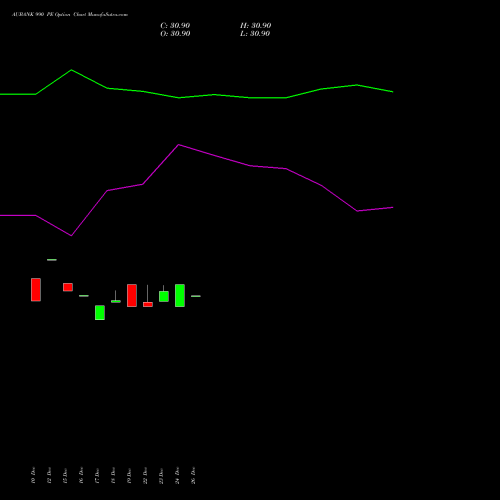Image resolution: width=500 pixels, height=500 pixels.
Task: Click the peak of the green line
Action: point(71,70)
